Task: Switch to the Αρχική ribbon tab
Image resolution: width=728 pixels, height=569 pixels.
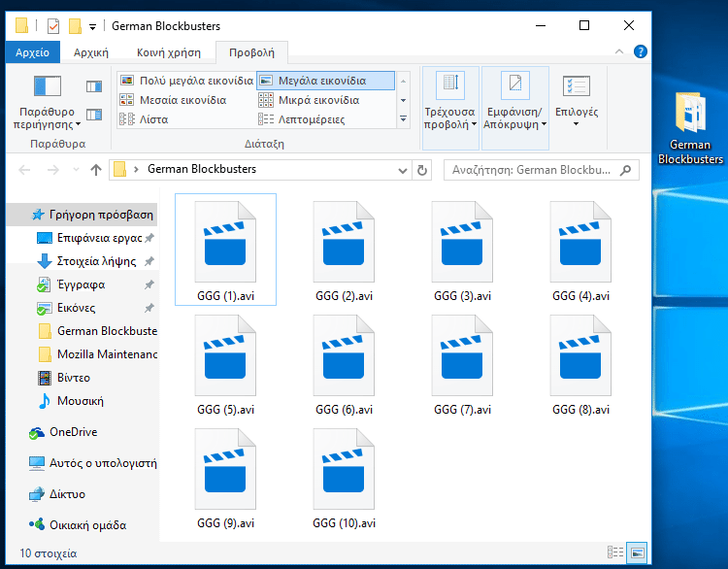Action: [91, 52]
